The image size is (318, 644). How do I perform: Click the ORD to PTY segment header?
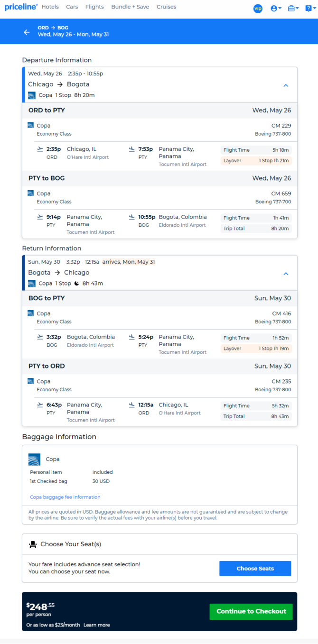pos(160,110)
